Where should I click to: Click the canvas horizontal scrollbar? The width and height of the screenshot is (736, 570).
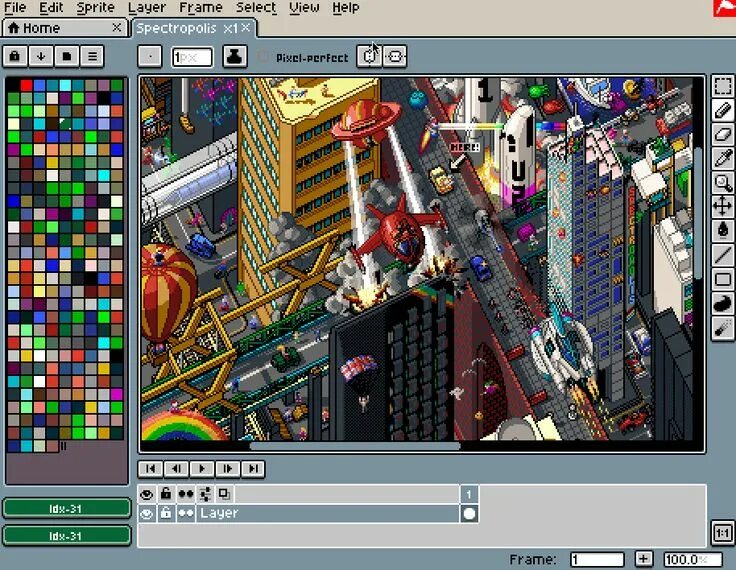pos(354,446)
